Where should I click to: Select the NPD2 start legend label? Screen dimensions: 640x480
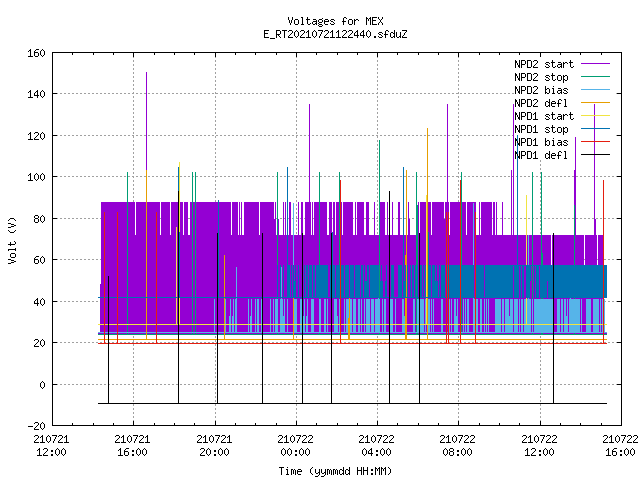(x=544, y=64)
